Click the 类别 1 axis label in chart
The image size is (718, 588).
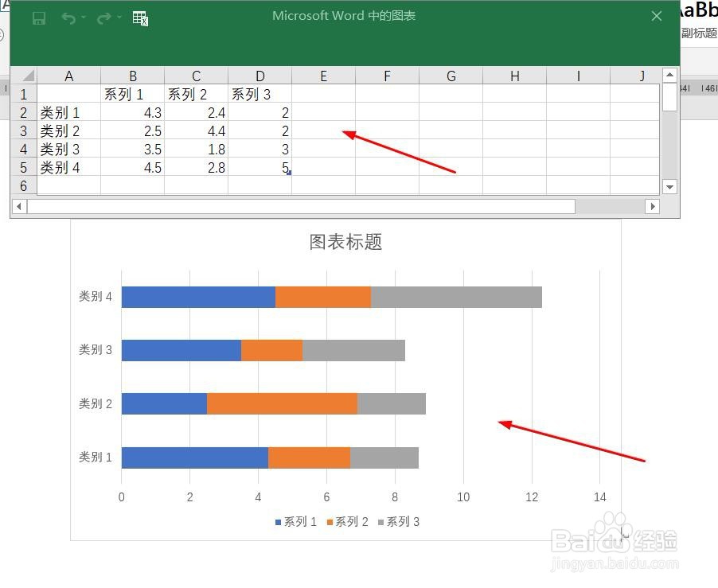click(x=96, y=458)
